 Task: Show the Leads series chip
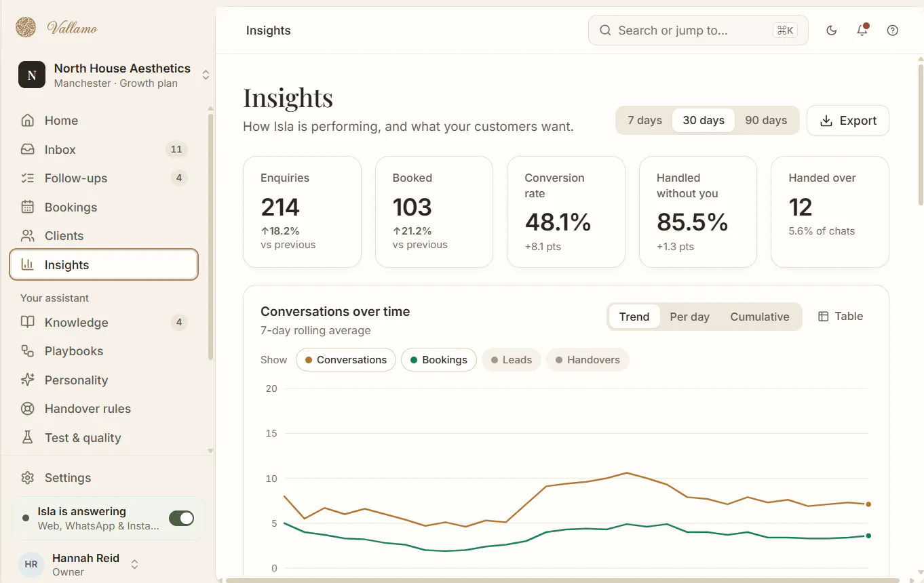coord(512,360)
